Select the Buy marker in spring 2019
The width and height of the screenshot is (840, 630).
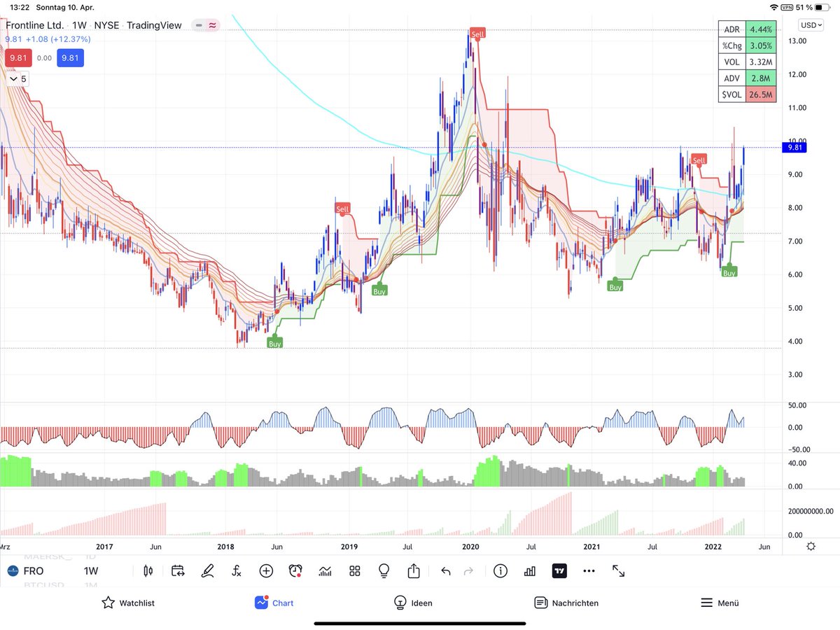click(x=379, y=290)
